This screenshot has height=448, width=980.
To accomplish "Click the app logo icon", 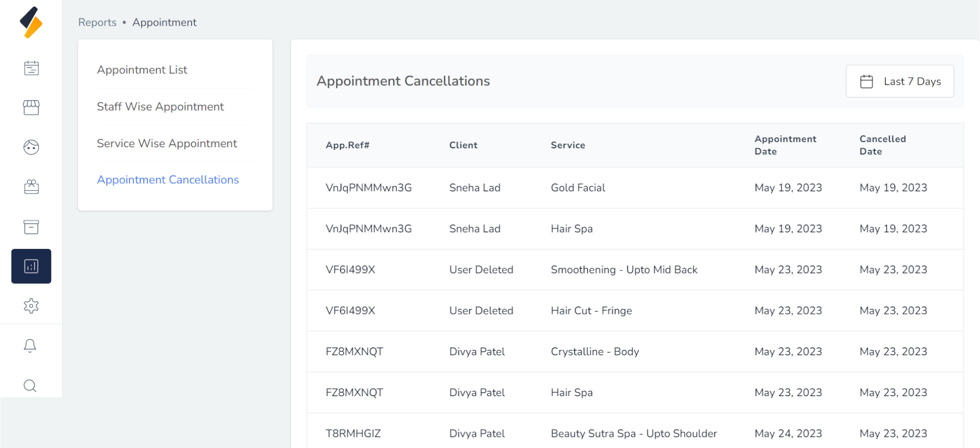I will pyautogui.click(x=31, y=23).
